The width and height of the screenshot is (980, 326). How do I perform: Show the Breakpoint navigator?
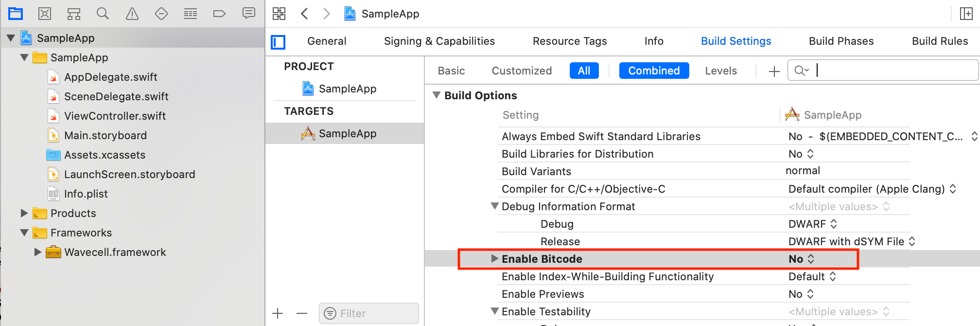pos(220,13)
